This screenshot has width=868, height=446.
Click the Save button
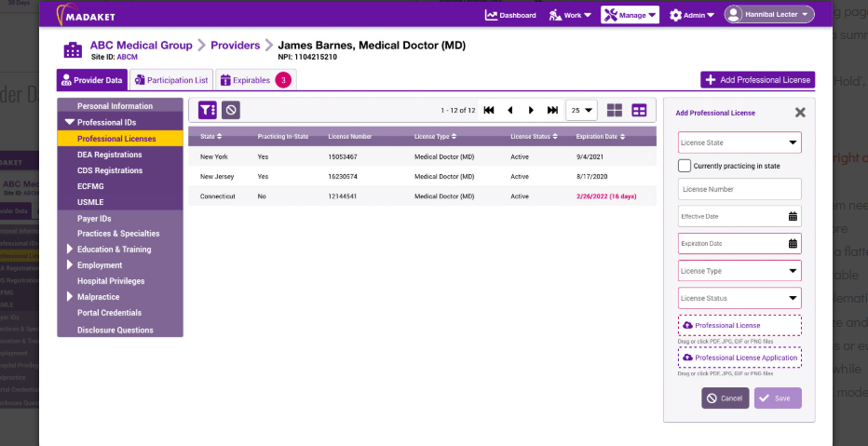[778, 398]
